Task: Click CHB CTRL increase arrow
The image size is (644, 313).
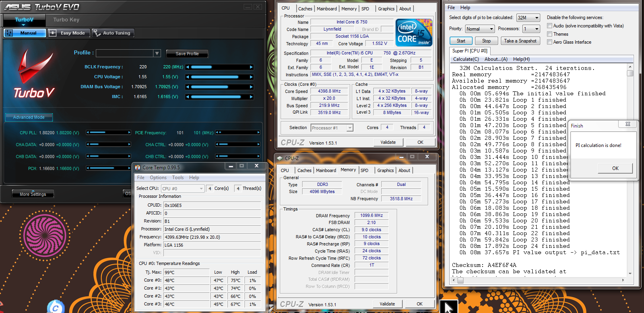Action: pyautogui.click(x=258, y=156)
